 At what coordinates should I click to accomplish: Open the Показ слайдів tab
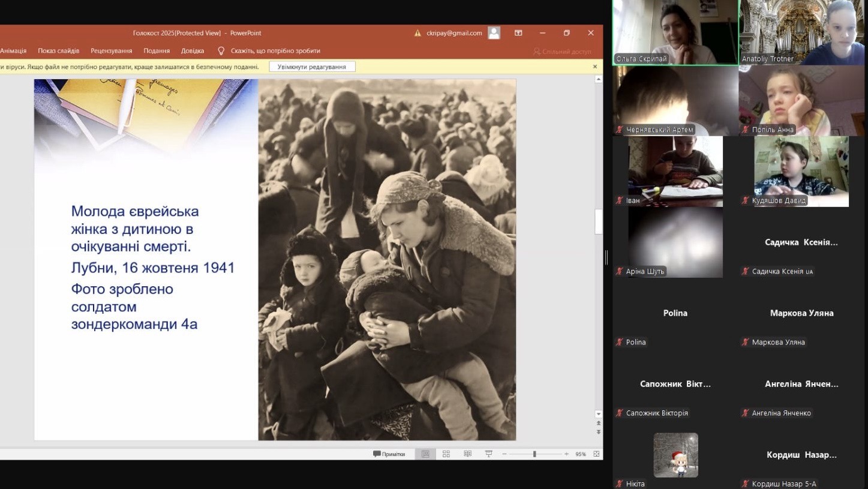tap(59, 51)
